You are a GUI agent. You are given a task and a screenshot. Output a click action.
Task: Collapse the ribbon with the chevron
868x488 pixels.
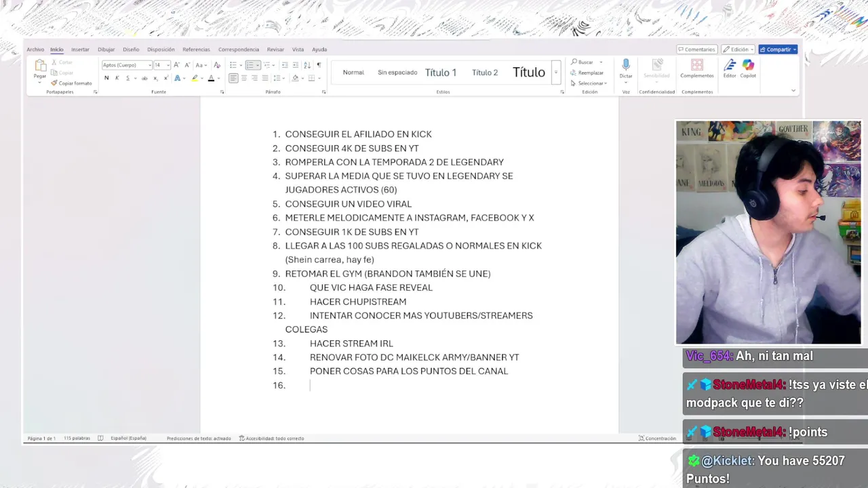793,91
